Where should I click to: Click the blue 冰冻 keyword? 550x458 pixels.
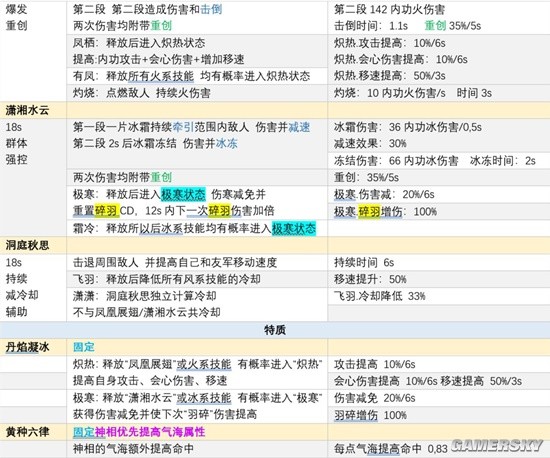click(x=227, y=143)
